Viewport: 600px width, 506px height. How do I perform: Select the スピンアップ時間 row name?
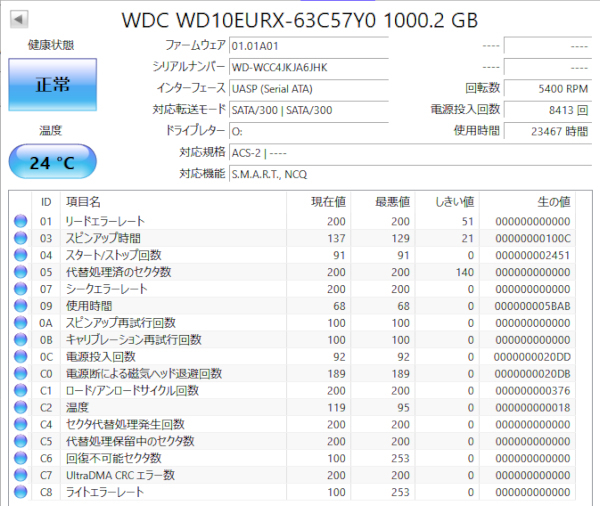(x=103, y=238)
